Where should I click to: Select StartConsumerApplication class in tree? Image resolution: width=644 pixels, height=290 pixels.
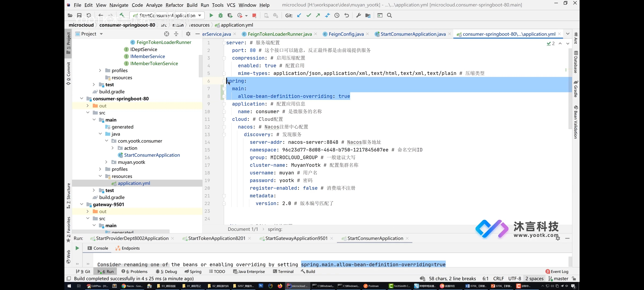click(x=152, y=155)
